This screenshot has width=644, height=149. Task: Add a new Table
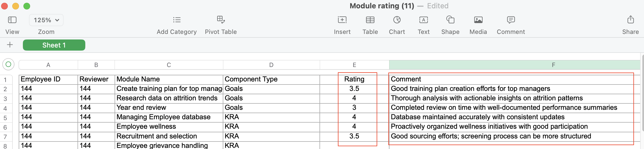pos(370,20)
